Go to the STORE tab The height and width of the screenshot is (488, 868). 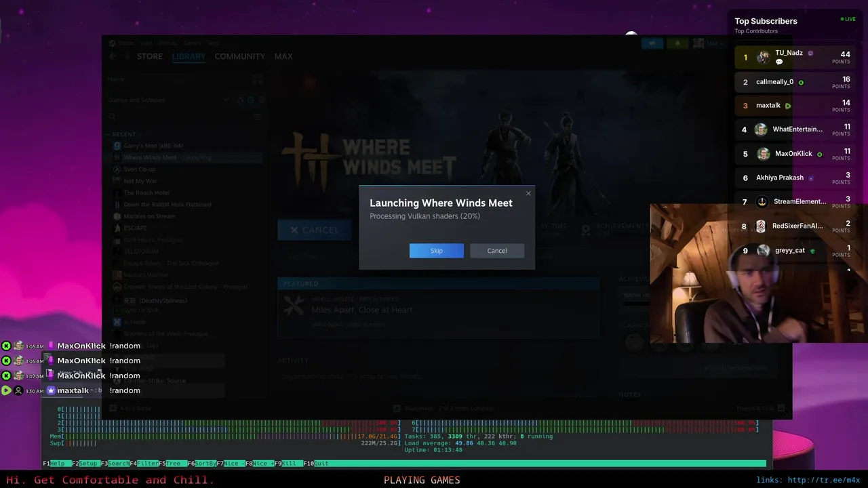tap(150, 56)
